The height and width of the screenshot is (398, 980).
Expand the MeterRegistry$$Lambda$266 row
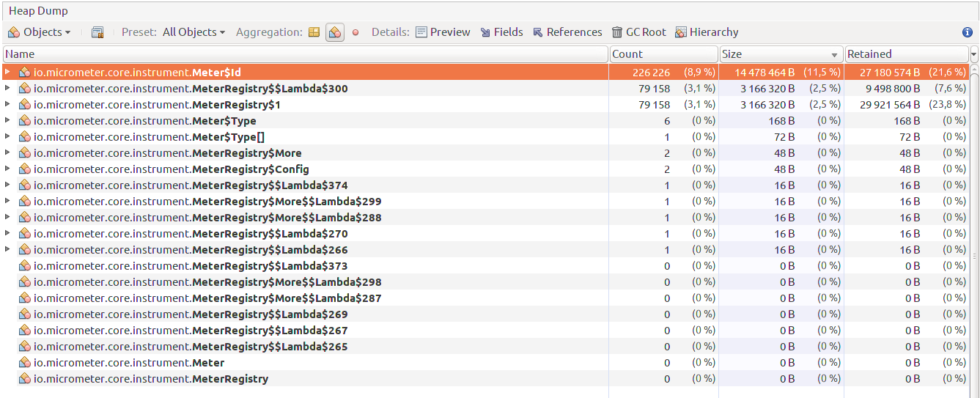(7, 250)
